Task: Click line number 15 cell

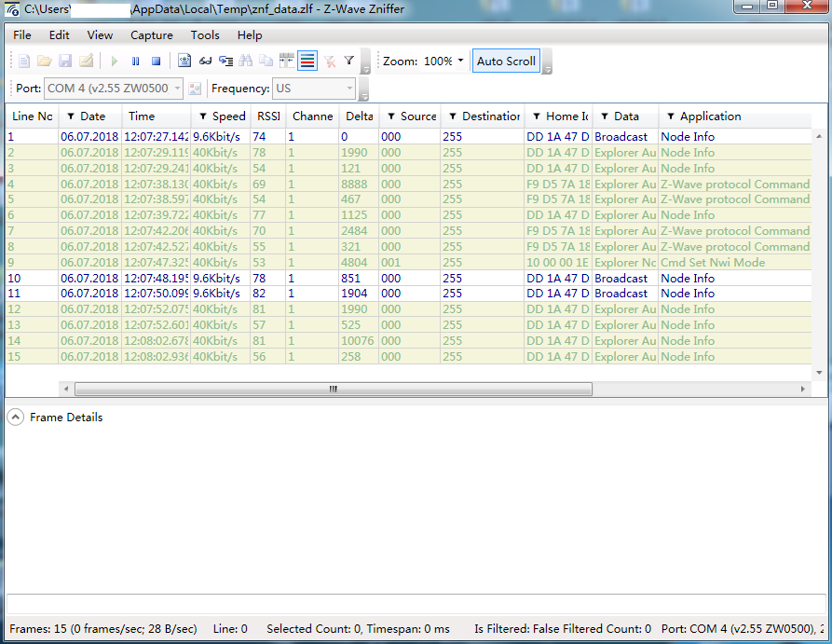Action: pos(32,356)
